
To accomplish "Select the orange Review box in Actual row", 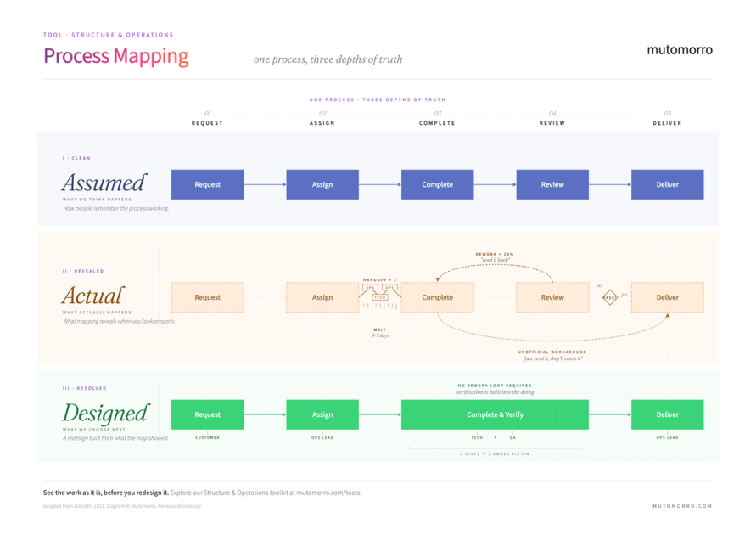I will 552,297.
